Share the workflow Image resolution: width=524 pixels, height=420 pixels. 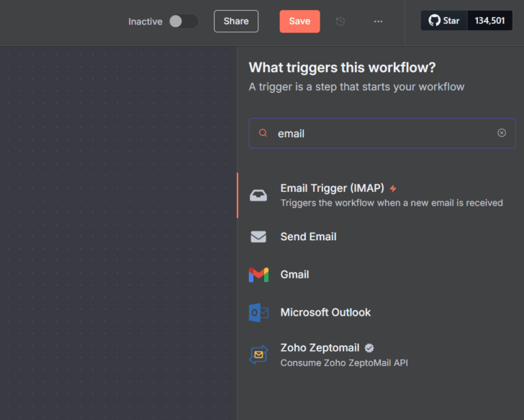coord(236,22)
